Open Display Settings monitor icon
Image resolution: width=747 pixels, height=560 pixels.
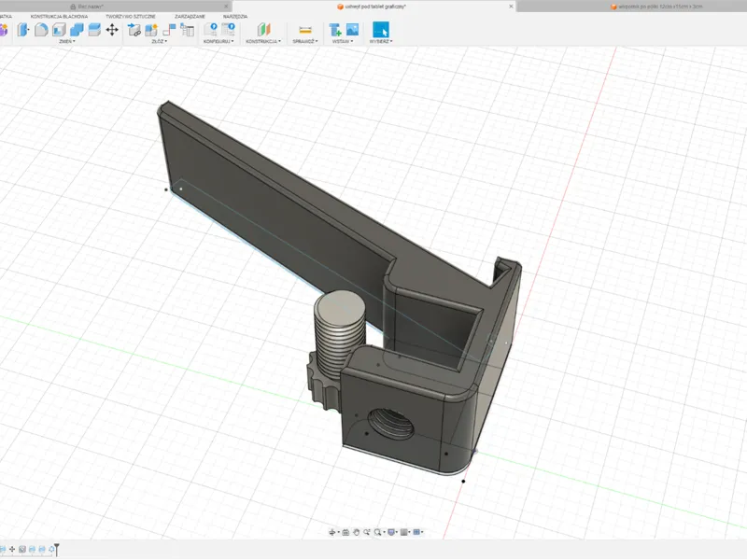tap(391, 532)
